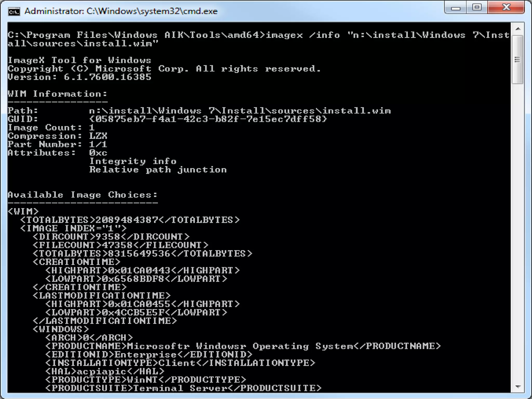Click the opening WINDOWS tag
This screenshot has width=532, height=399.
click(x=61, y=329)
